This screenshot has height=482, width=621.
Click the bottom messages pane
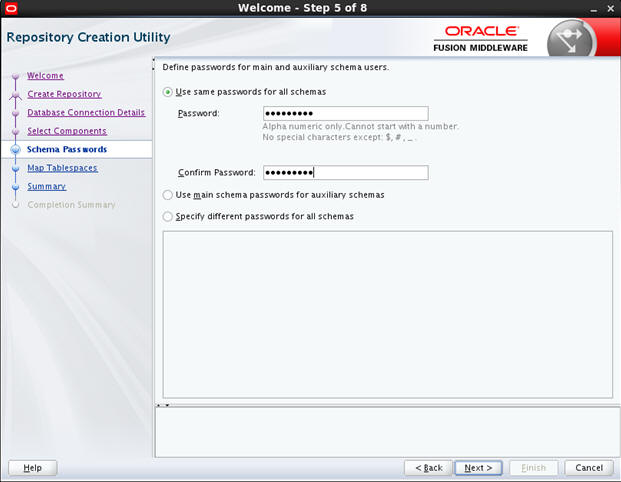pyautogui.click(x=387, y=432)
